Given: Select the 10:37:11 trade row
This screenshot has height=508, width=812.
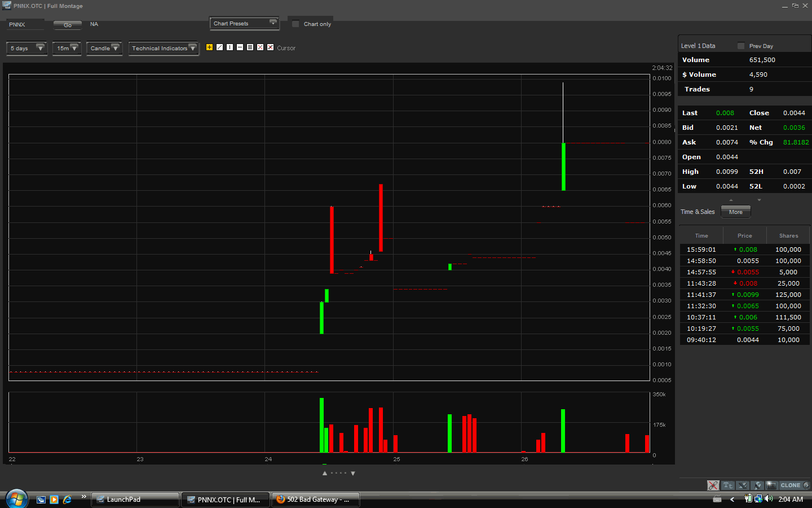Looking at the screenshot, I should pos(744,317).
